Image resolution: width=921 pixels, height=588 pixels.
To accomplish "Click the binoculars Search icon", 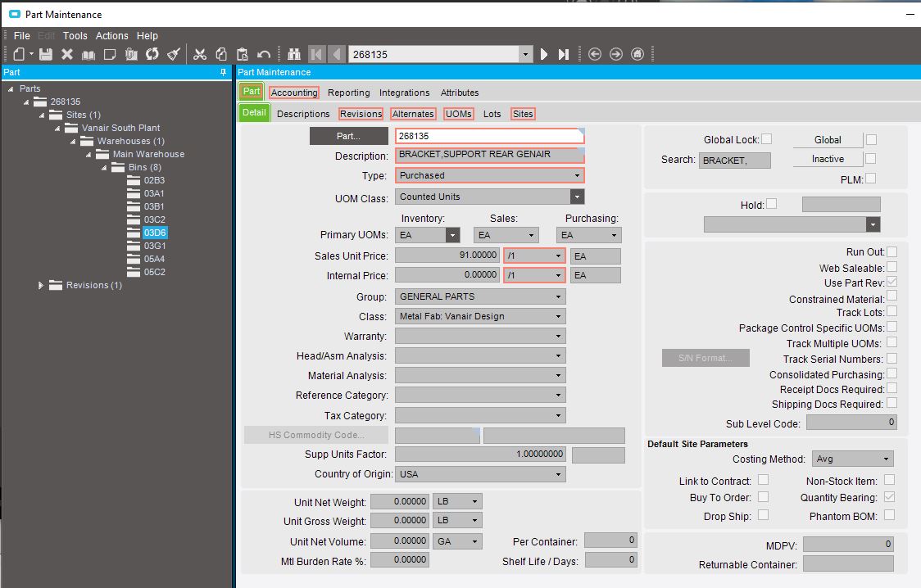I will [295, 54].
